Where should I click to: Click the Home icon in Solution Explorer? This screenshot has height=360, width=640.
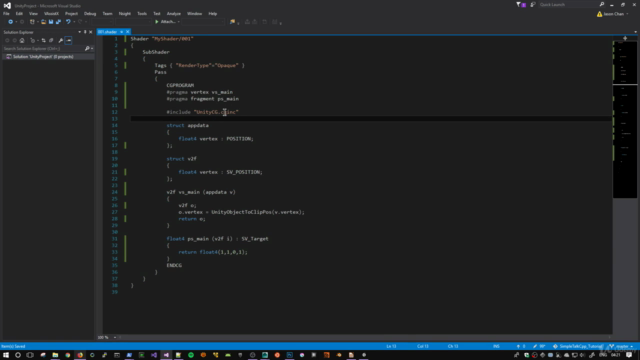click(22, 40)
